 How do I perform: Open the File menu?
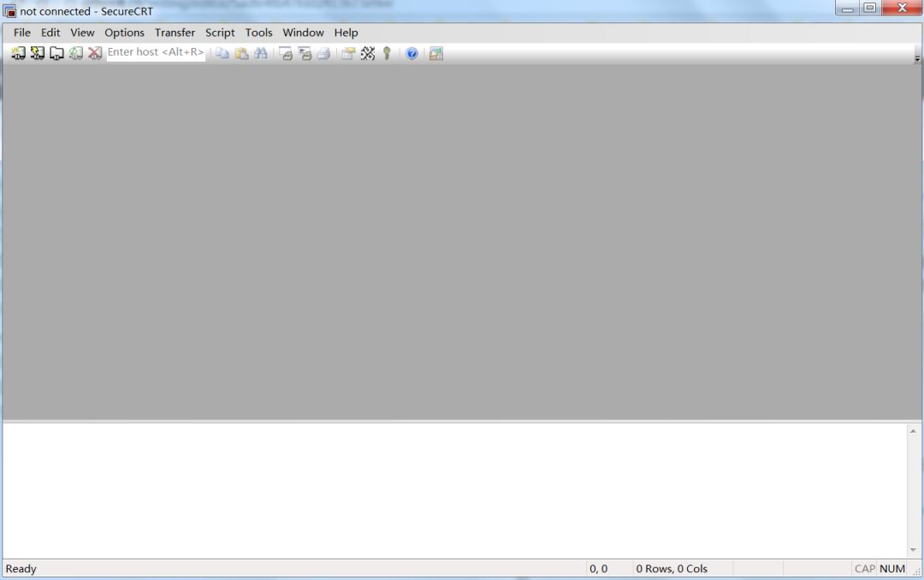click(21, 33)
